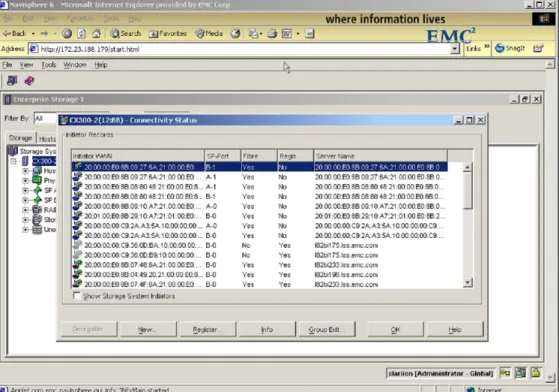The image size is (559, 392).
Task: Click the middle status bar icon
Action: [x=520, y=373]
